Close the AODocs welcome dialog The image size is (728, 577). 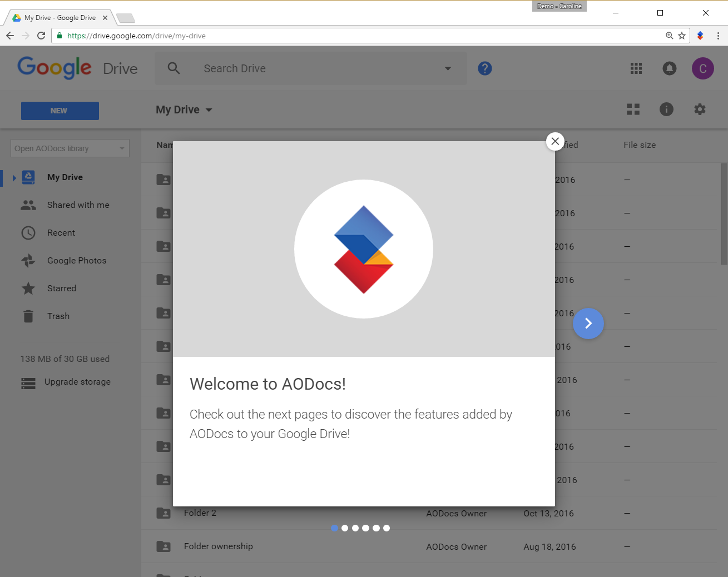coord(555,141)
